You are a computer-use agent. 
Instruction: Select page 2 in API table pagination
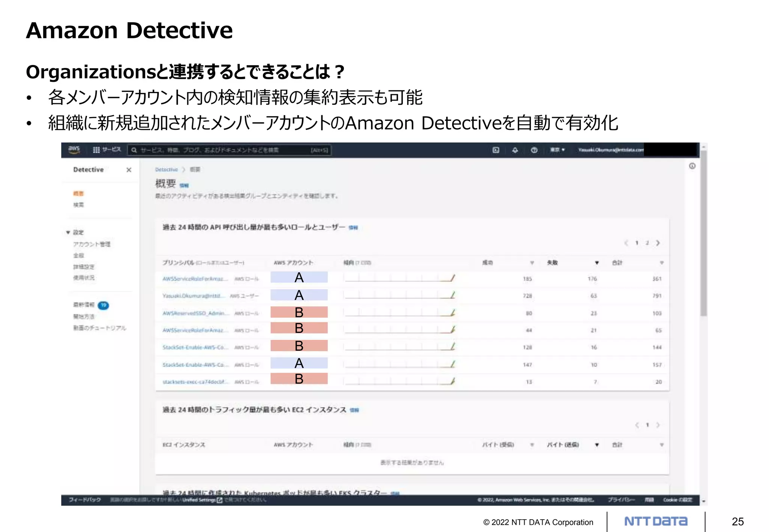tap(647, 243)
